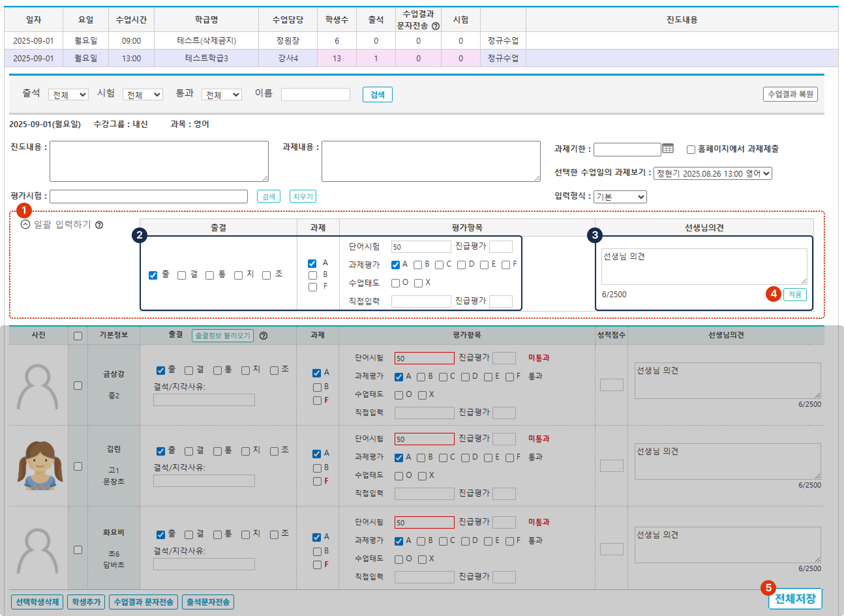Viewport: 844px width, 616px height.
Task: Click help icon beside 수업결과 문자전송 header
Action: 435,26
